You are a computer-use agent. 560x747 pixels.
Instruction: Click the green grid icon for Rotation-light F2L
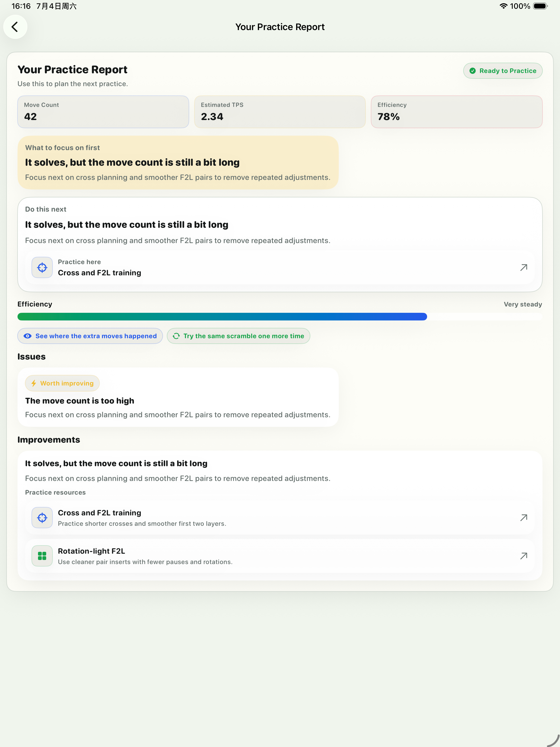42,556
